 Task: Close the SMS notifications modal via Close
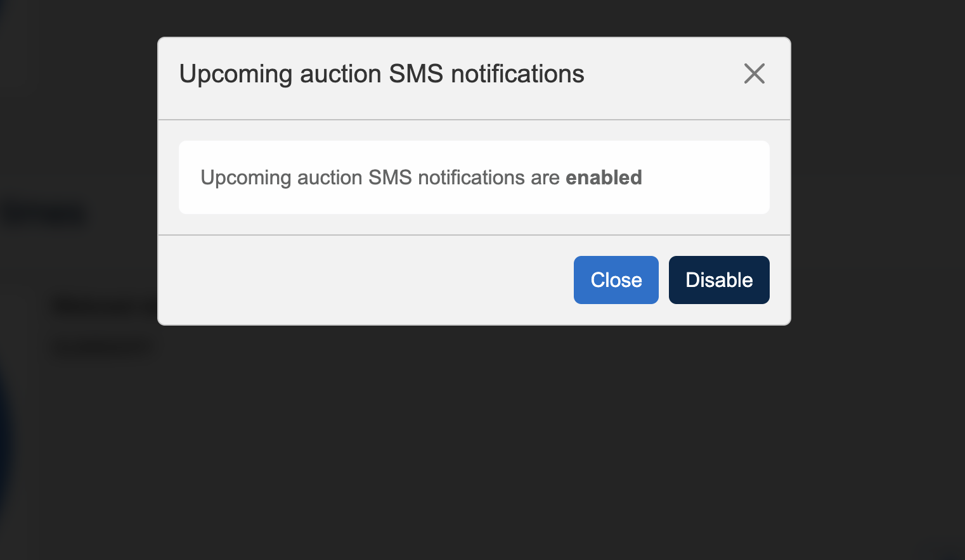point(616,280)
